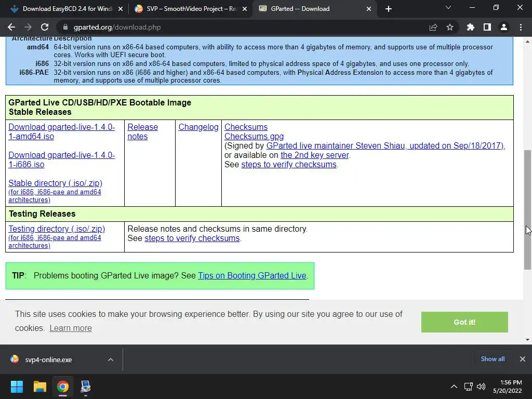Open the tab search chevron

tap(448, 7)
